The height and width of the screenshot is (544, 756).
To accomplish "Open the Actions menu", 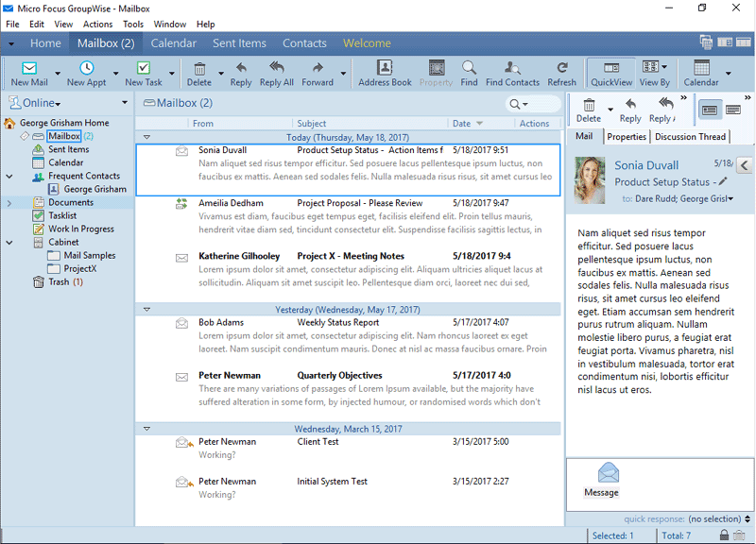I will (97, 25).
